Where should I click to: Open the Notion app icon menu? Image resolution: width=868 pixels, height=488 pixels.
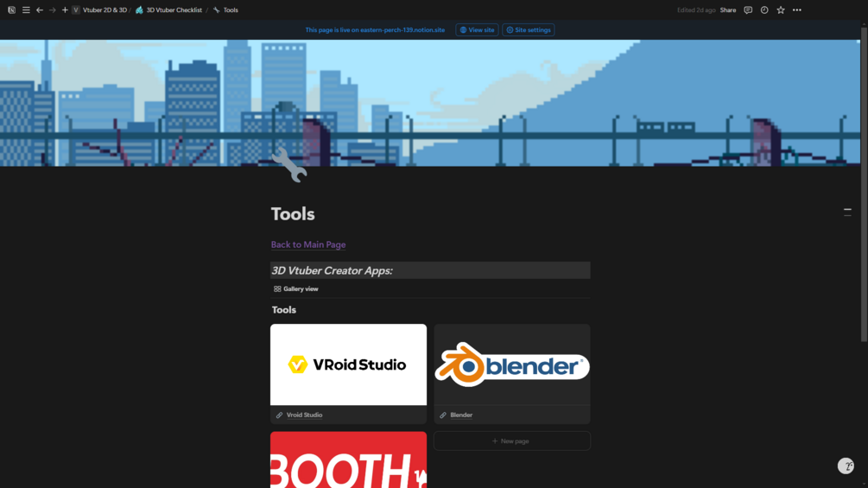(11, 10)
